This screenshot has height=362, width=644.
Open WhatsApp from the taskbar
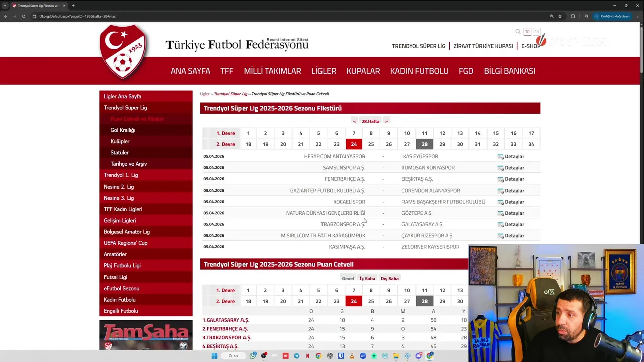[x=253, y=356]
